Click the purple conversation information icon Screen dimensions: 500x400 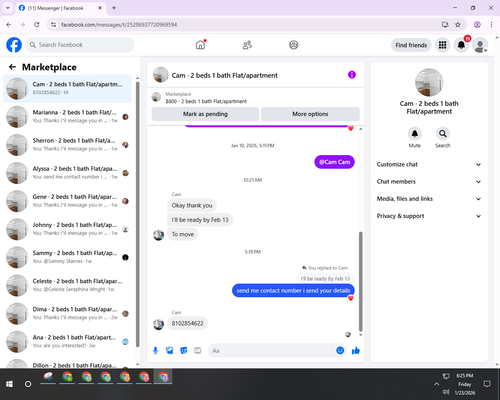(x=352, y=75)
